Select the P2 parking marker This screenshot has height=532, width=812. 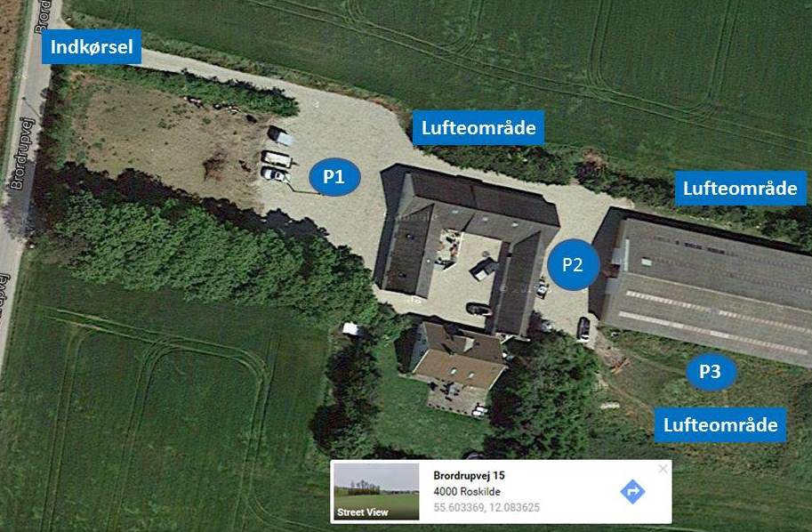click(574, 265)
